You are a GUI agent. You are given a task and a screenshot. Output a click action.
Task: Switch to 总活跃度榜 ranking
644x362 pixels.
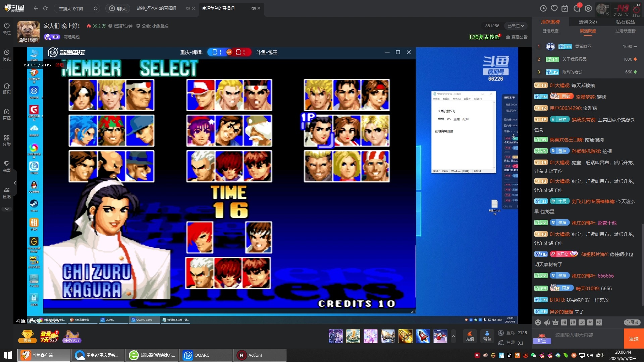(625, 31)
